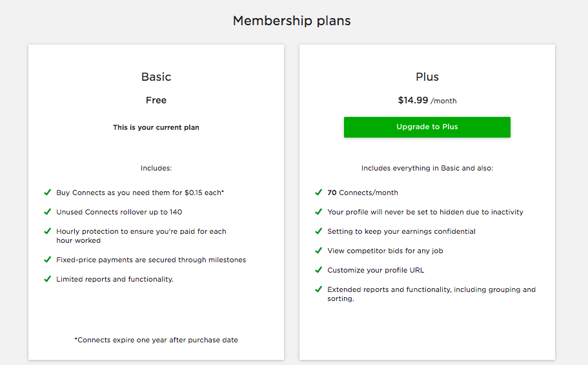Click checkmark beside Extended reports and functionality
588x365 pixels.
coord(318,289)
